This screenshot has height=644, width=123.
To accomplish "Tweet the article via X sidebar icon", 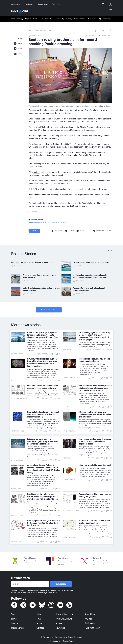I will [x=15, y=43].
